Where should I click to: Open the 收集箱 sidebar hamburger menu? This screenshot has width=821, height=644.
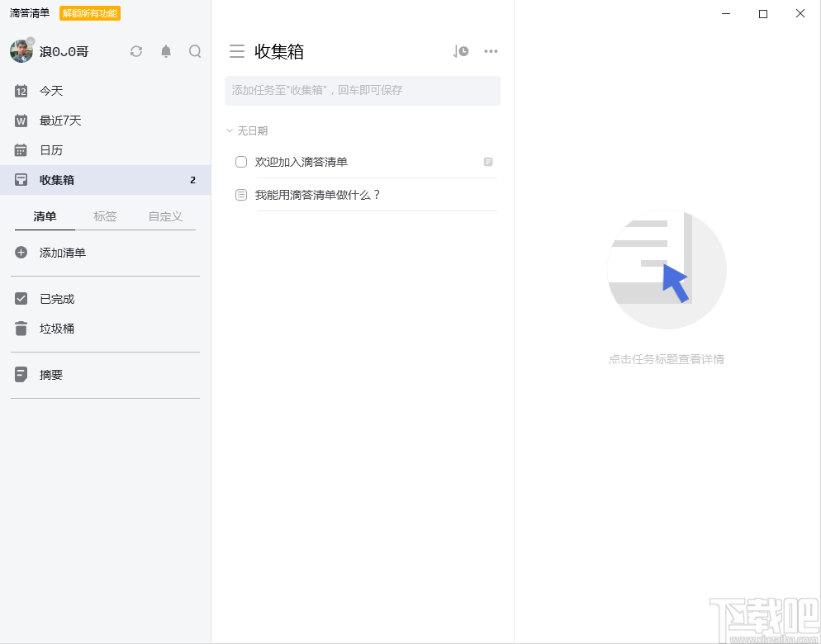tap(237, 51)
